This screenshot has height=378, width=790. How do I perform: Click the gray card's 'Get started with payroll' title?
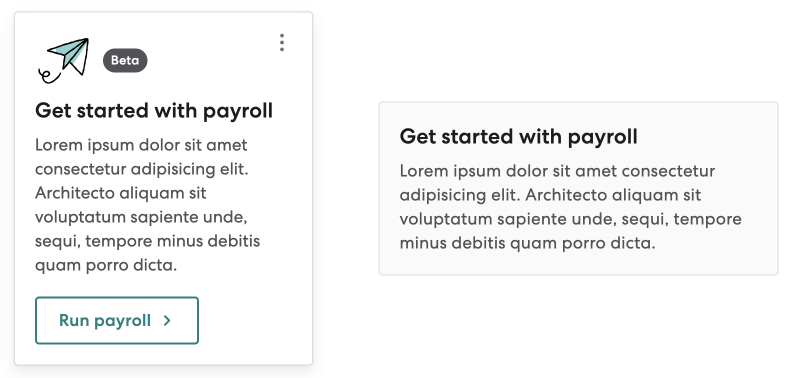tap(518, 137)
